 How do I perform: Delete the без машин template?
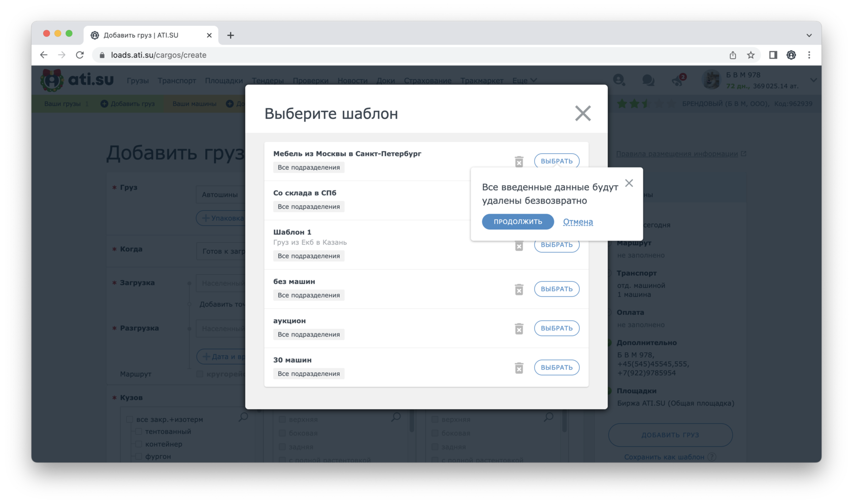point(519,289)
